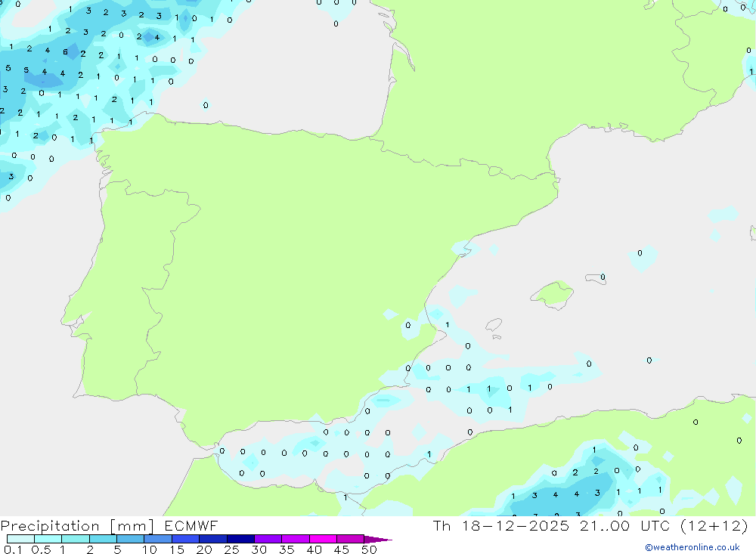The width and height of the screenshot is (756, 554).
Task: Click the '6' precipitation value on the map
Action: click(x=65, y=52)
